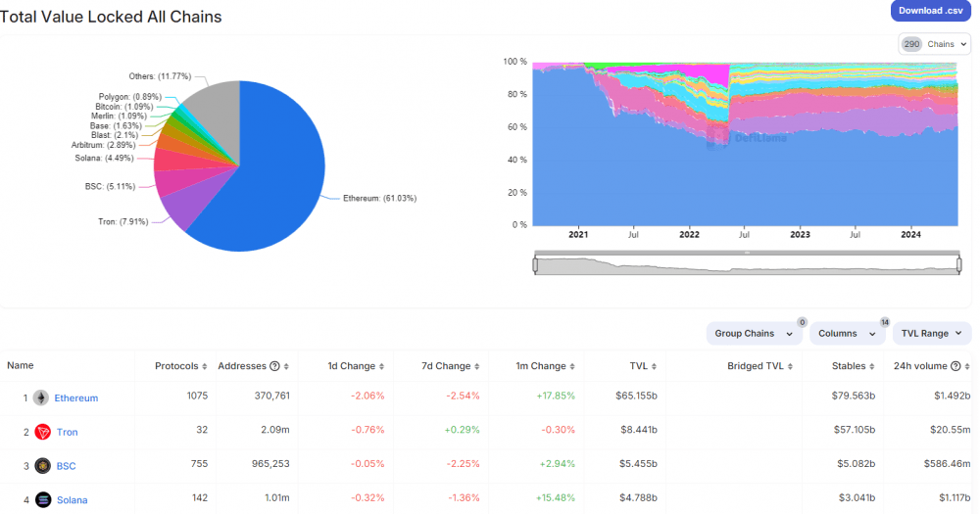
Task: Click the Bitcoin (1.09%) pie label
Action: [x=123, y=107]
